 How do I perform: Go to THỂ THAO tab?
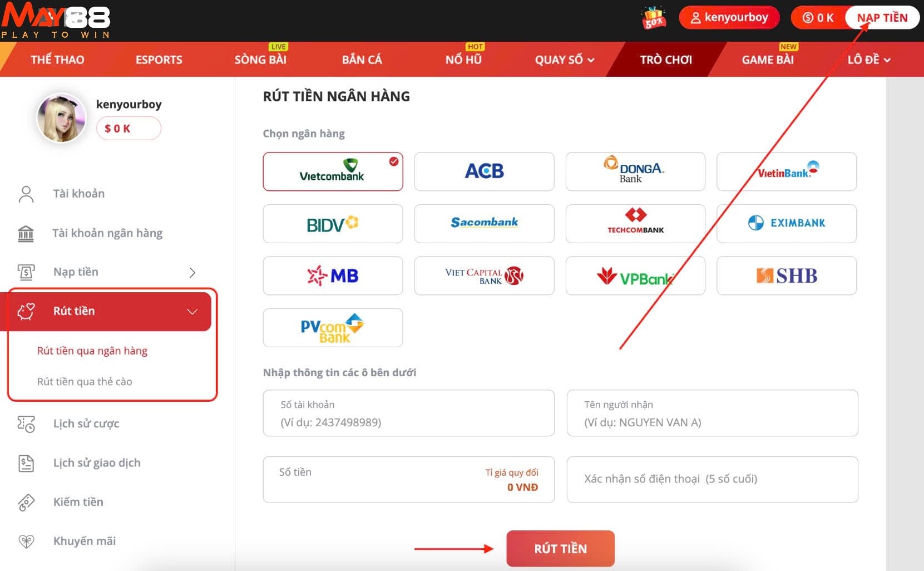click(x=57, y=60)
